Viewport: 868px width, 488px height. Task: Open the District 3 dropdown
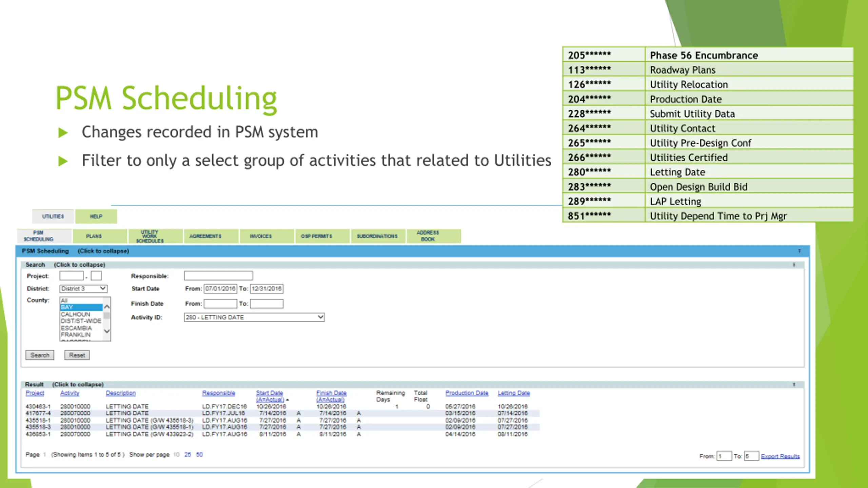[x=83, y=289]
